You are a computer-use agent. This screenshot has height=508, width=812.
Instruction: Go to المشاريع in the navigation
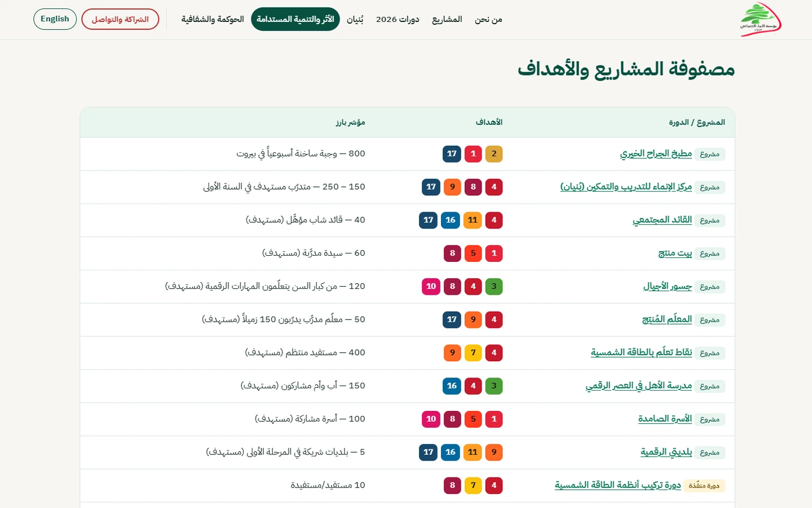coord(447,19)
